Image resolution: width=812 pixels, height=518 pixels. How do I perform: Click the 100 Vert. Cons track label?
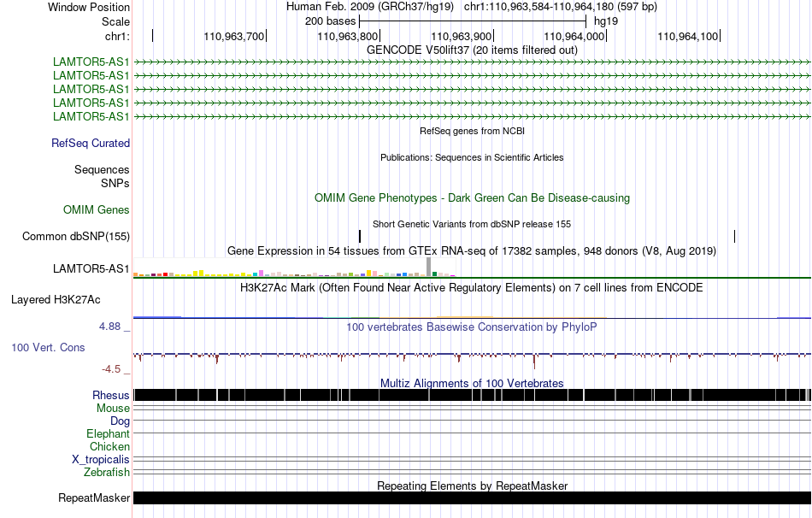48,348
